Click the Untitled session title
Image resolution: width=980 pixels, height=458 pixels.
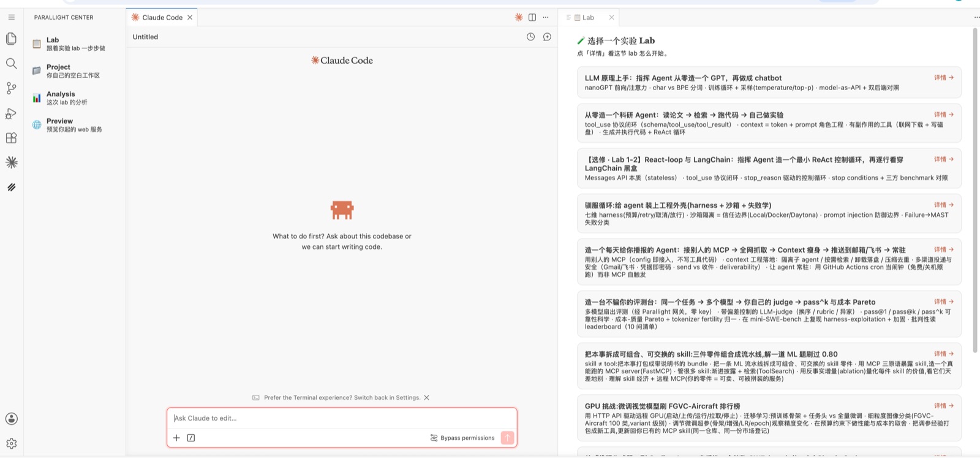[145, 37]
